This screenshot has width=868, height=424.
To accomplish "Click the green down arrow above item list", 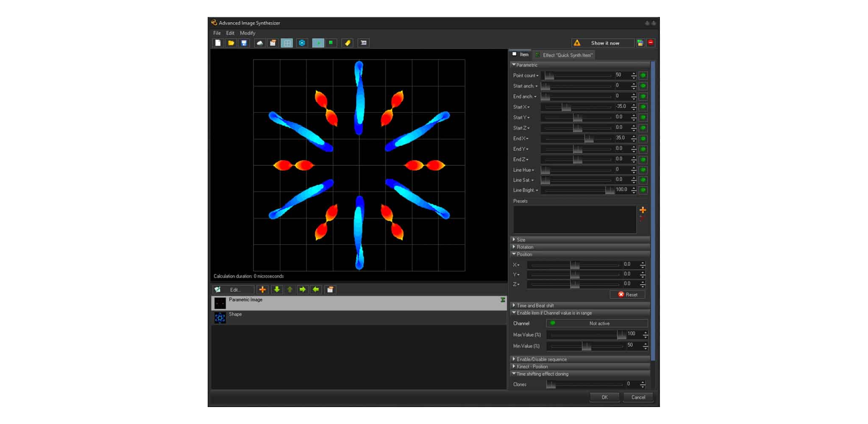I will 277,290.
